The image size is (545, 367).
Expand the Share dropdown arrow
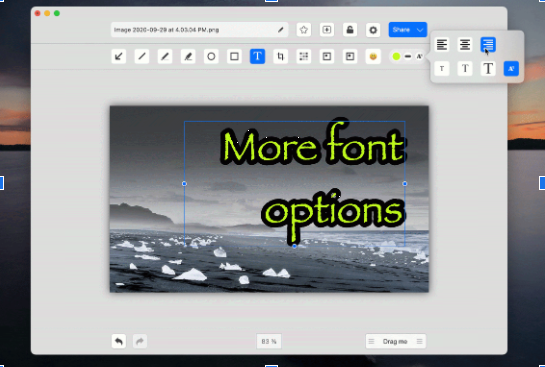420,30
